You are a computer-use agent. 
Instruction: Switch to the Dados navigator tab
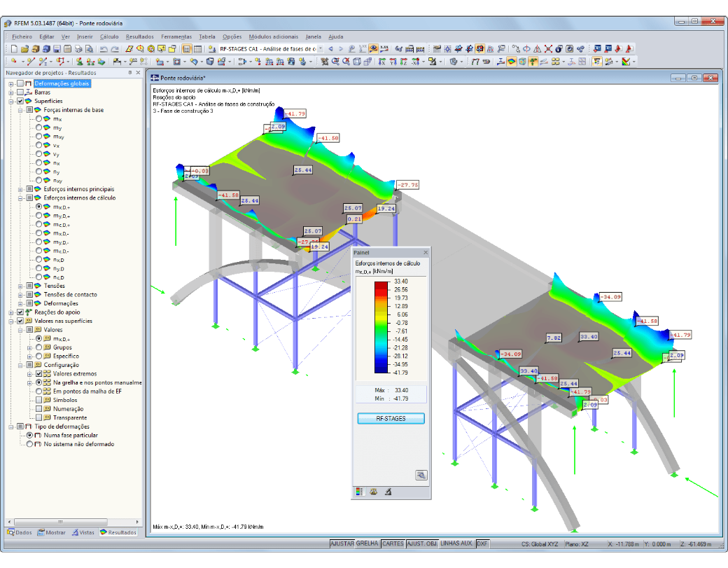[x=20, y=533]
